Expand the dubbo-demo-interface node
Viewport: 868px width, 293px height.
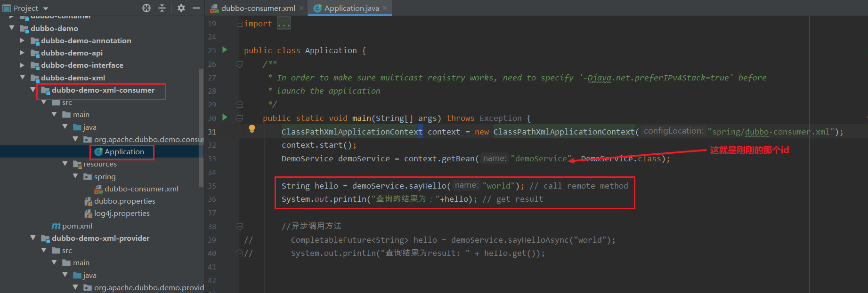[x=22, y=65]
